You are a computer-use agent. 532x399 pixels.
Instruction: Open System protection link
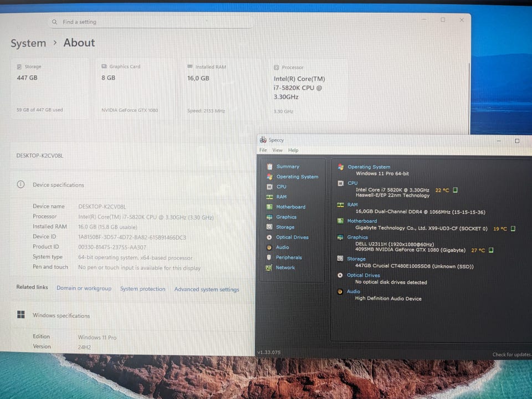(142, 289)
